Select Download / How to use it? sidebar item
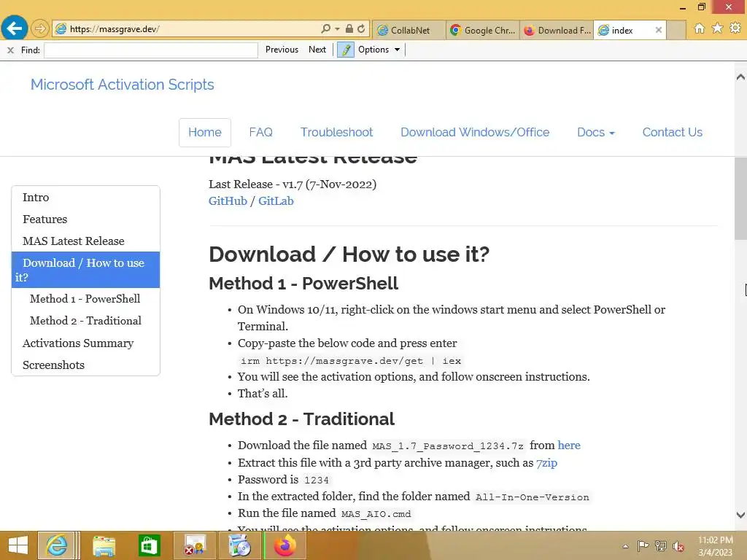The image size is (747, 560). coord(86,270)
